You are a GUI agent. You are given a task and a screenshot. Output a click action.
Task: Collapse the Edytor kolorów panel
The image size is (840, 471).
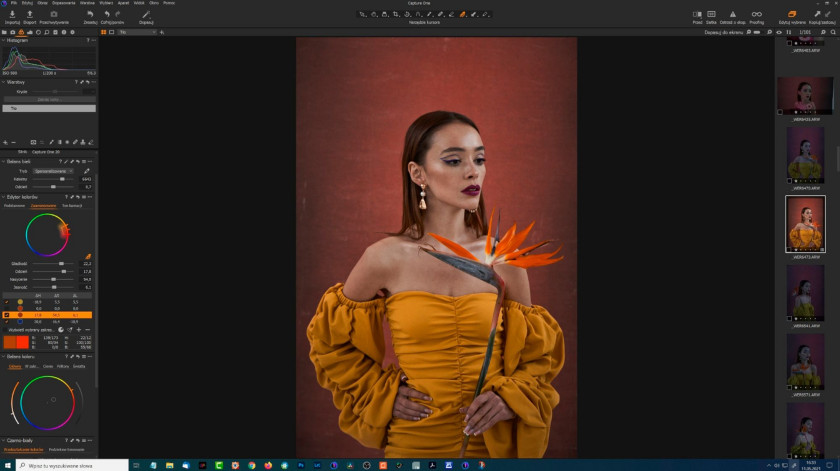(4, 197)
